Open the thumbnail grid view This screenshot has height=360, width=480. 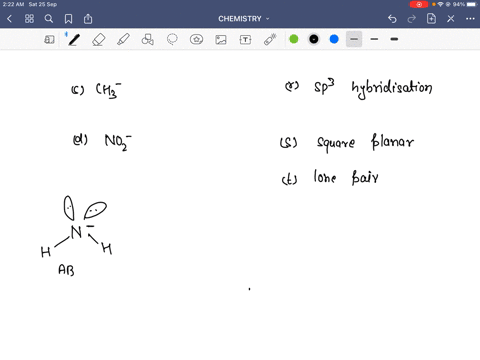coord(29,19)
